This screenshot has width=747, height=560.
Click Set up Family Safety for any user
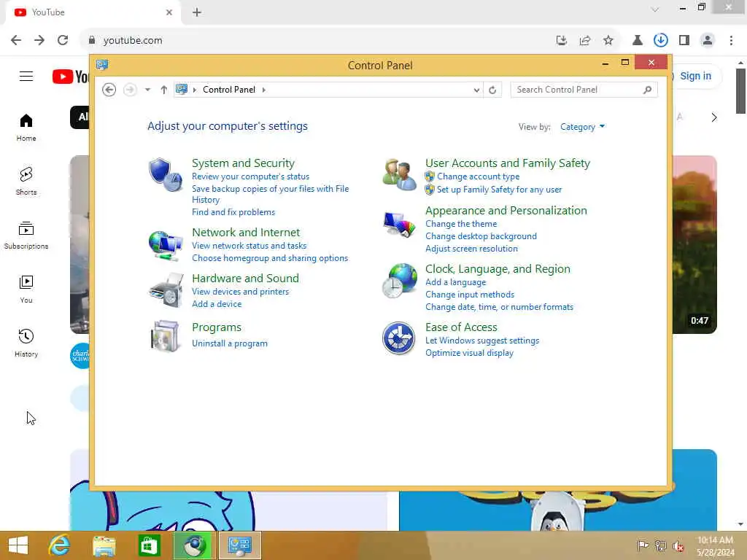499,190
